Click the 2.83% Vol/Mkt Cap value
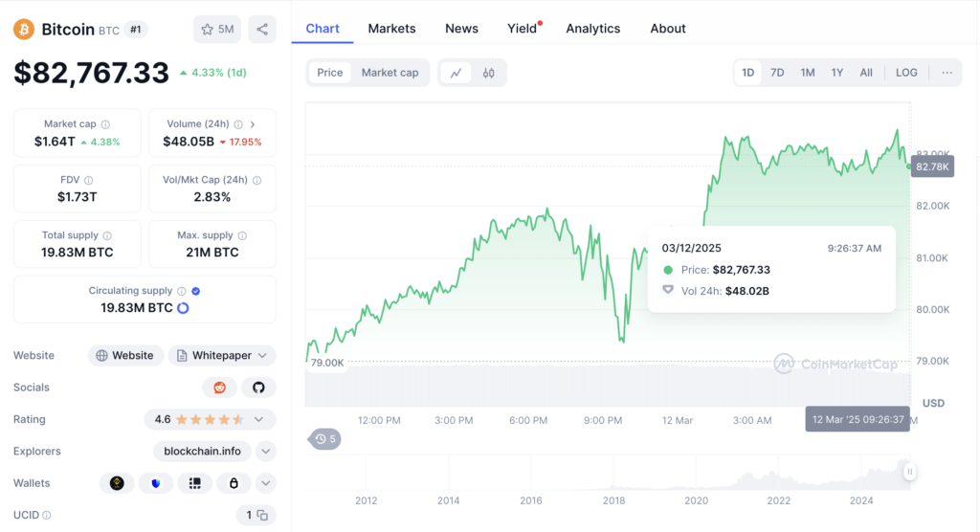This screenshot has height=532, width=980. (212, 197)
